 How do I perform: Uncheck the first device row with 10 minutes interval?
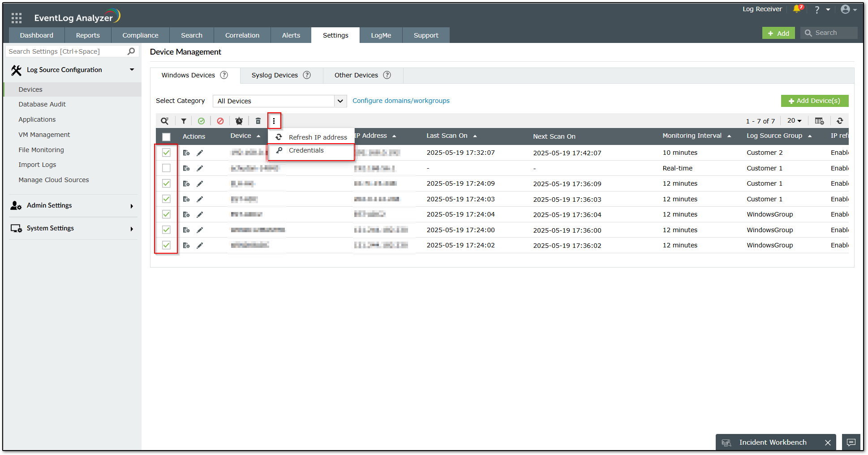[x=166, y=153]
